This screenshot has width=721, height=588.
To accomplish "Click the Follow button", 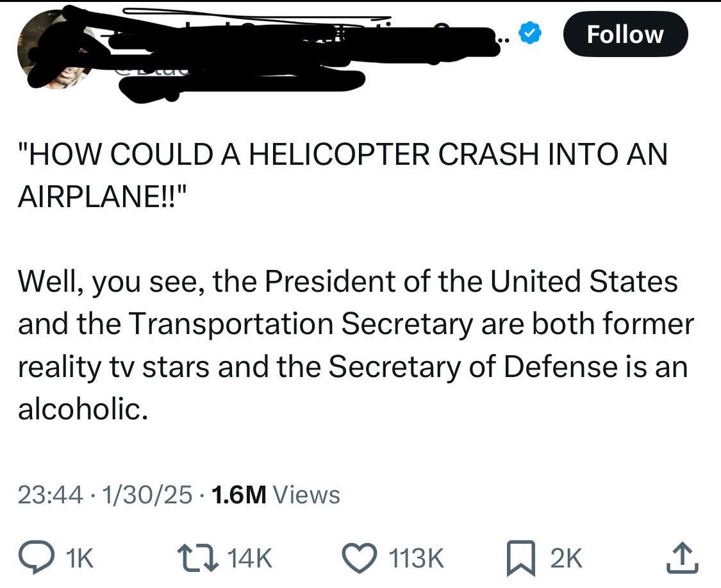I will [x=626, y=34].
